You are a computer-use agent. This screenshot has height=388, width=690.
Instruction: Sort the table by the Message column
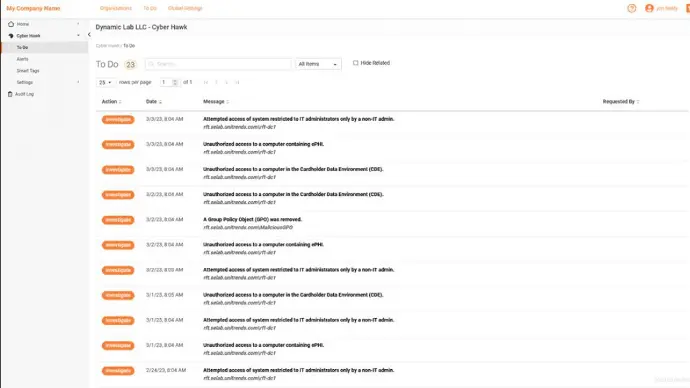pos(216,102)
